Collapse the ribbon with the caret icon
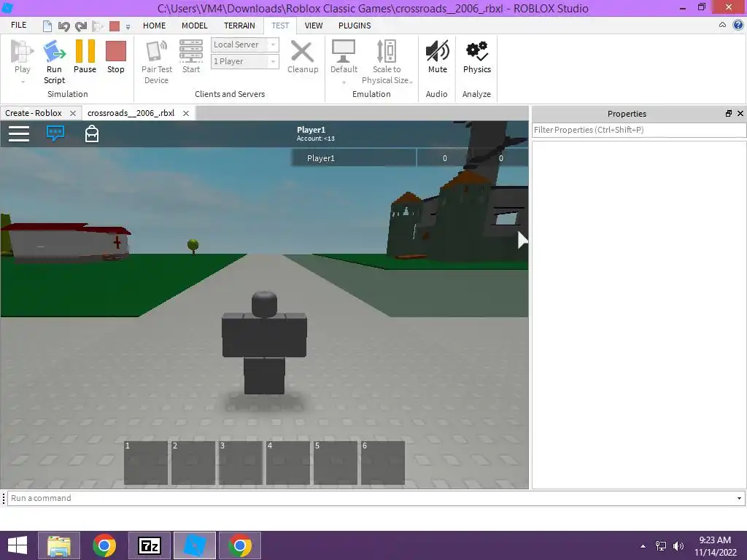 click(x=722, y=26)
